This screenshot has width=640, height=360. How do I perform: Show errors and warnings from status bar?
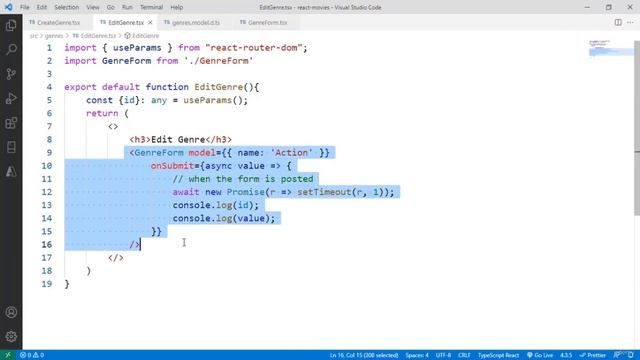tap(32, 355)
